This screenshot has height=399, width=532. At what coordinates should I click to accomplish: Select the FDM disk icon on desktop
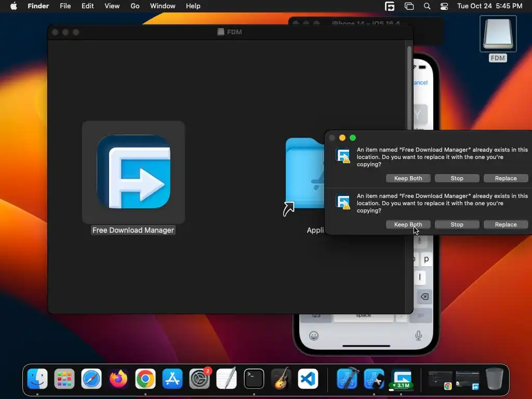[x=498, y=34]
